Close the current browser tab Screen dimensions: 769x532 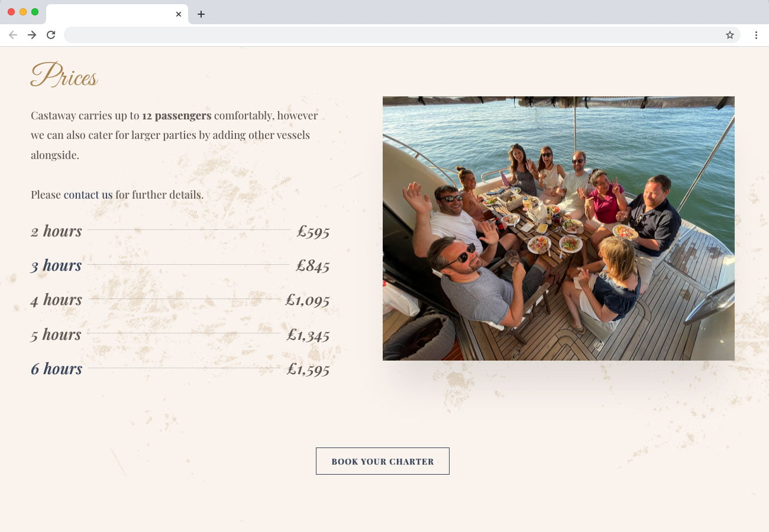[x=179, y=14]
